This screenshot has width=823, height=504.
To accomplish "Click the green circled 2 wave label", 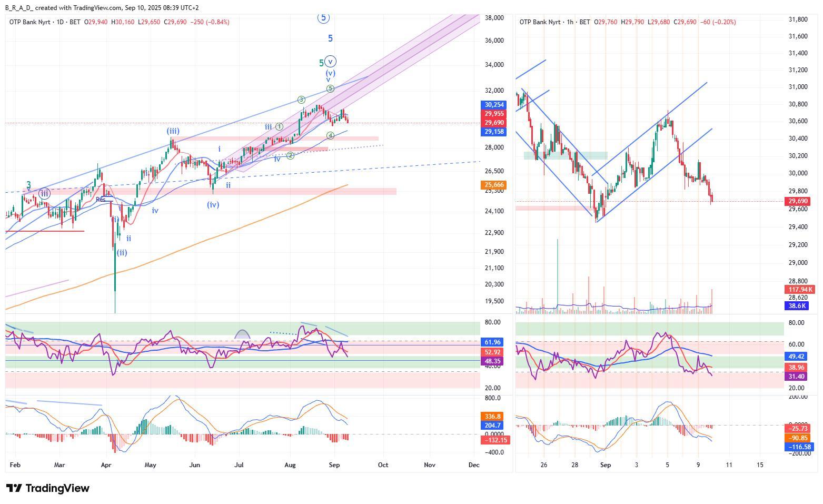I will click(290, 155).
